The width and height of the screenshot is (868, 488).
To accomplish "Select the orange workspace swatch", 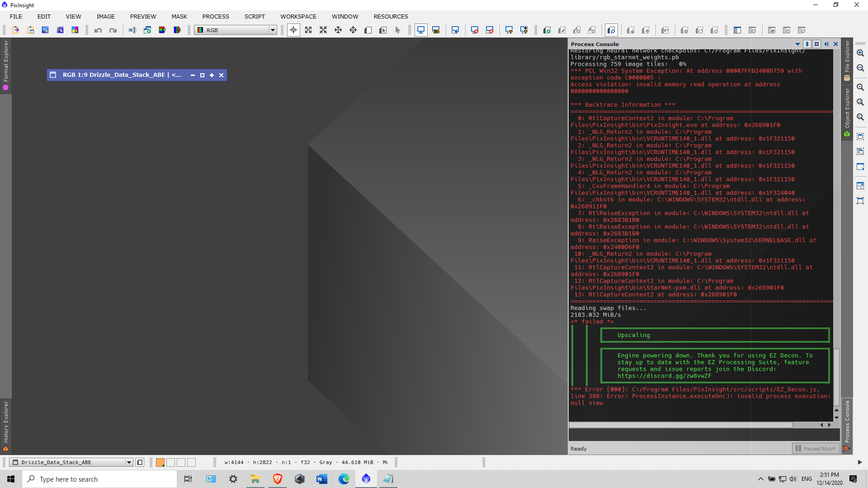I will tap(160, 462).
